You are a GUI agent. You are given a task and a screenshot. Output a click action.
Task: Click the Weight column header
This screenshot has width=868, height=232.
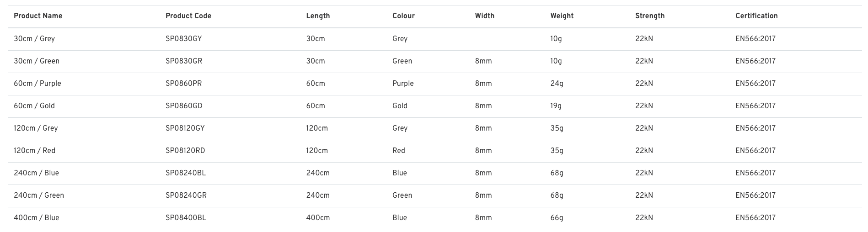point(562,16)
